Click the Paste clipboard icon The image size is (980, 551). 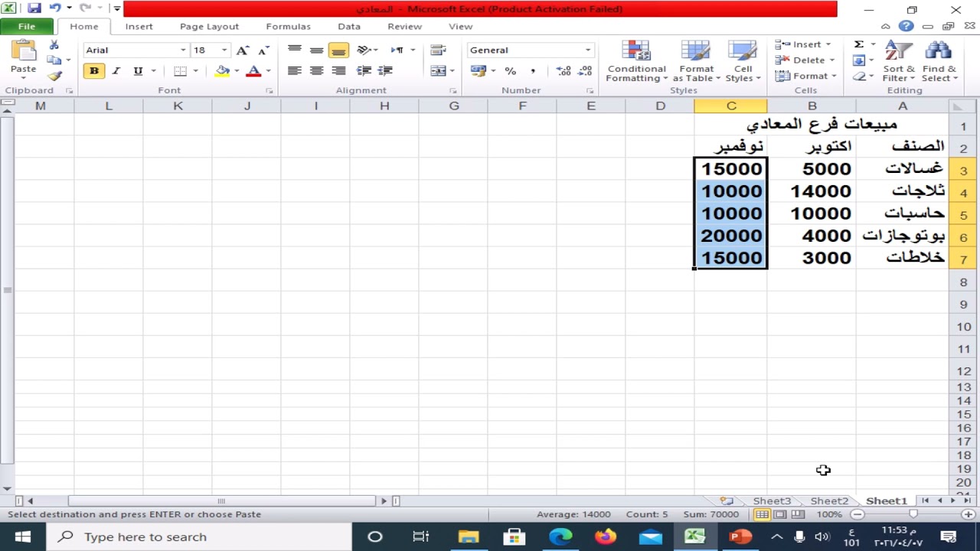coord(23,51)
